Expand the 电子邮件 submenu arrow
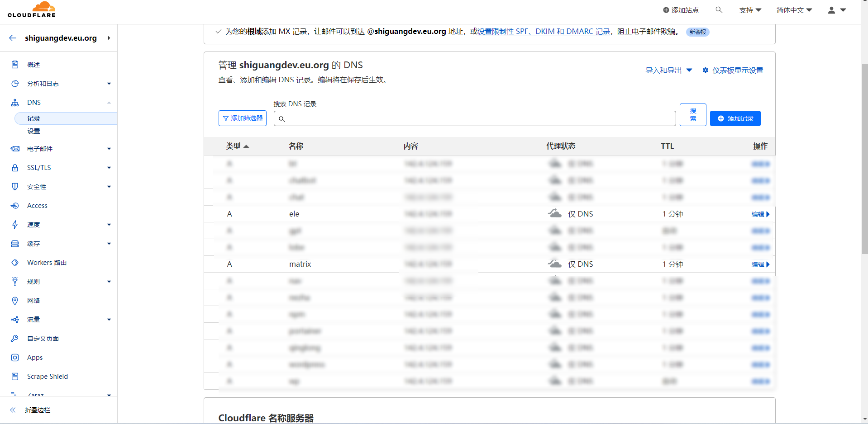868x424 pixels. point(109,149)
